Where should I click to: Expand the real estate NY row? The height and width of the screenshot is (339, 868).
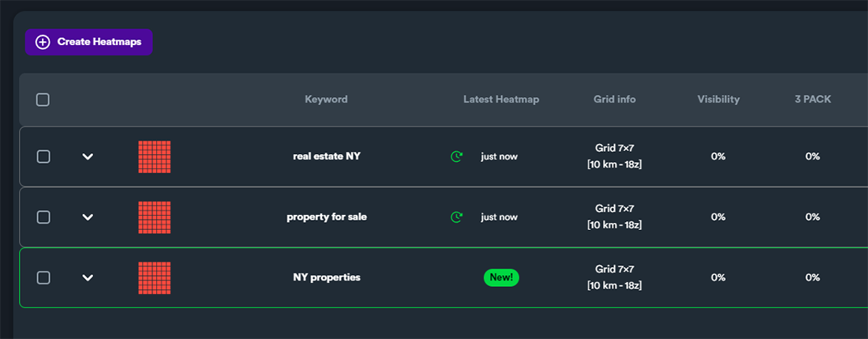[x=88, y=156]
